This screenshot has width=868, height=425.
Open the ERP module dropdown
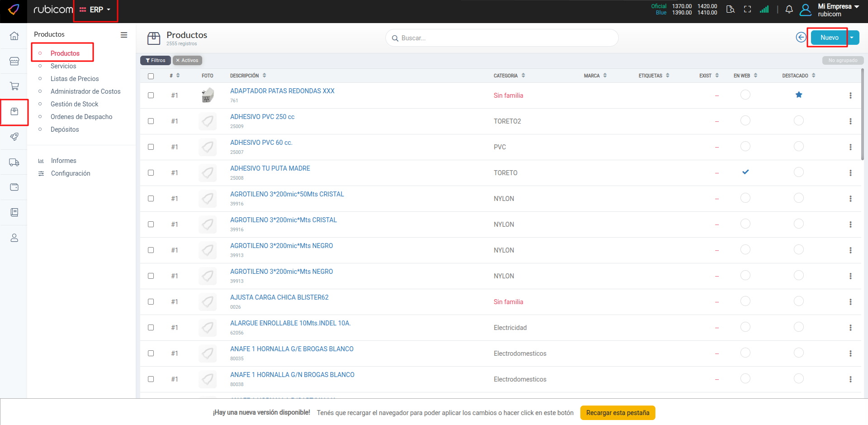point(95,10)
